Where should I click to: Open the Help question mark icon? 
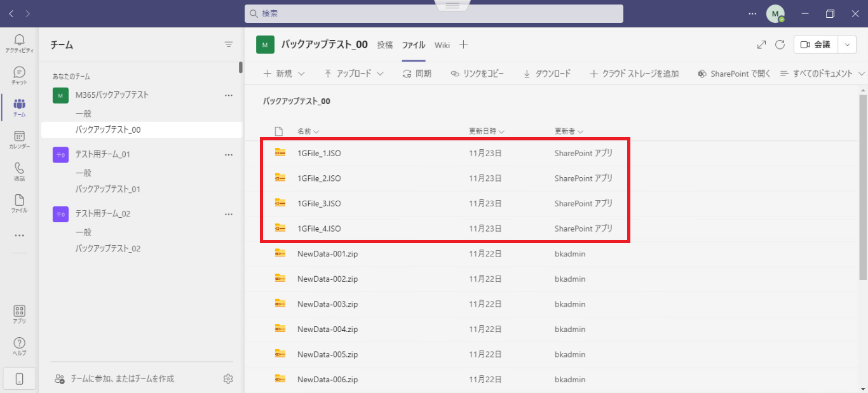coord(19,346)
